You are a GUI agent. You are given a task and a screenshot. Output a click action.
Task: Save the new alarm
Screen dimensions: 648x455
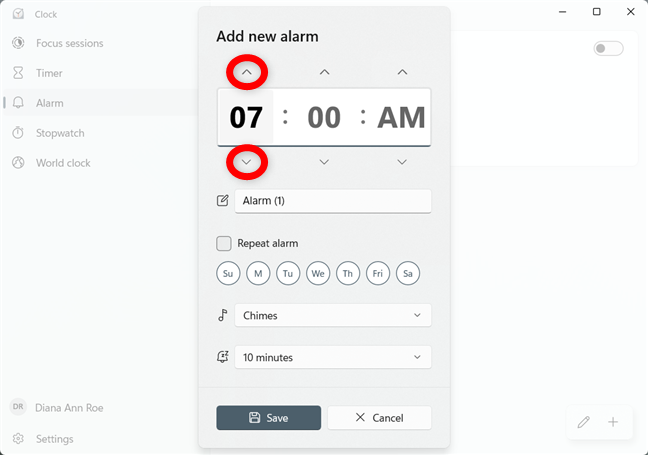pos(269,417)
